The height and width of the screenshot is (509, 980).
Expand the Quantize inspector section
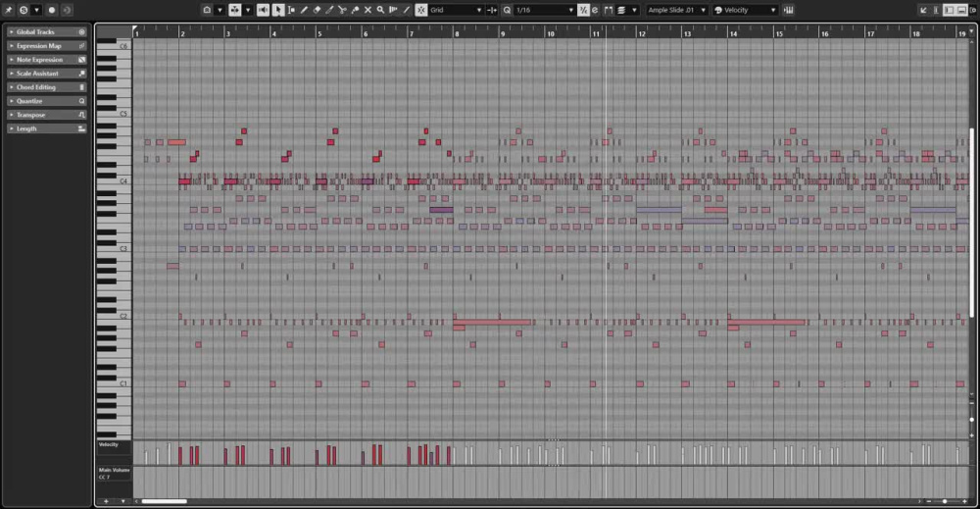pyautogui.click(x=47, y=101)
